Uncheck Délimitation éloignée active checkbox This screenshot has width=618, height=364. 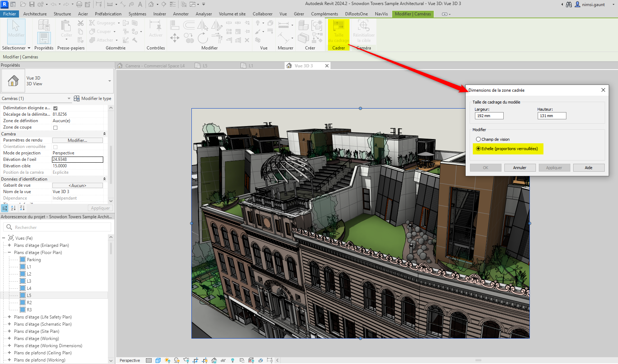(55, 108)
